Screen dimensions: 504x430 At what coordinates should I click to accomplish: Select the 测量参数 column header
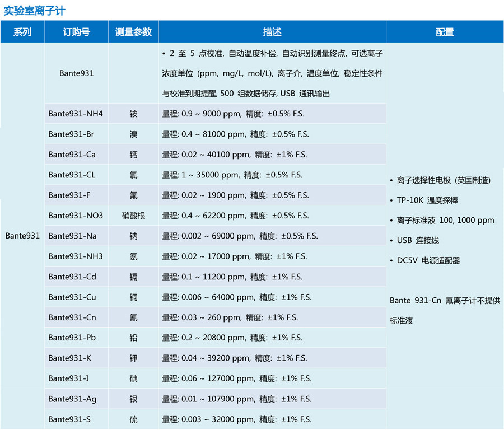point(133,32)
